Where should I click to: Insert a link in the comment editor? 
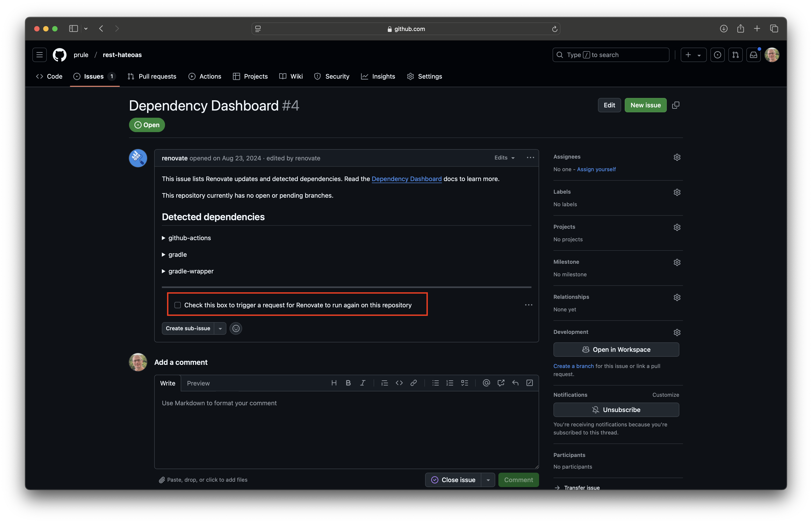click(413, 383)
